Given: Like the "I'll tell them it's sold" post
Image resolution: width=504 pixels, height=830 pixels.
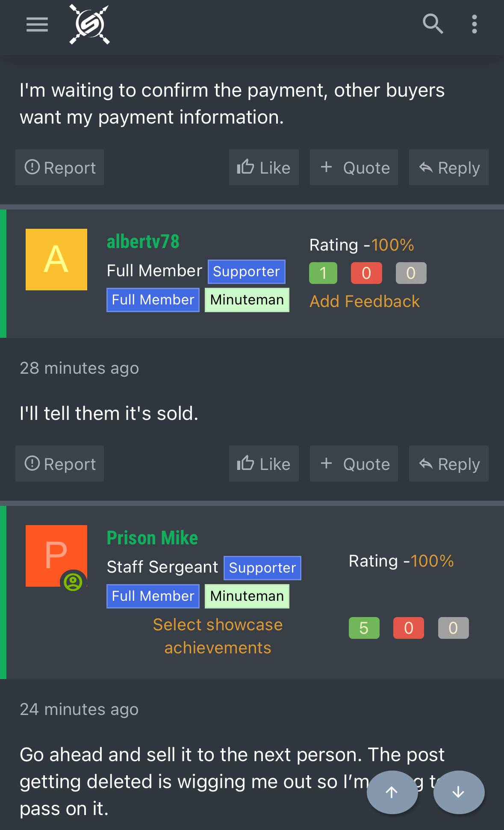Looking at the screenshot, I should (264, 464).
